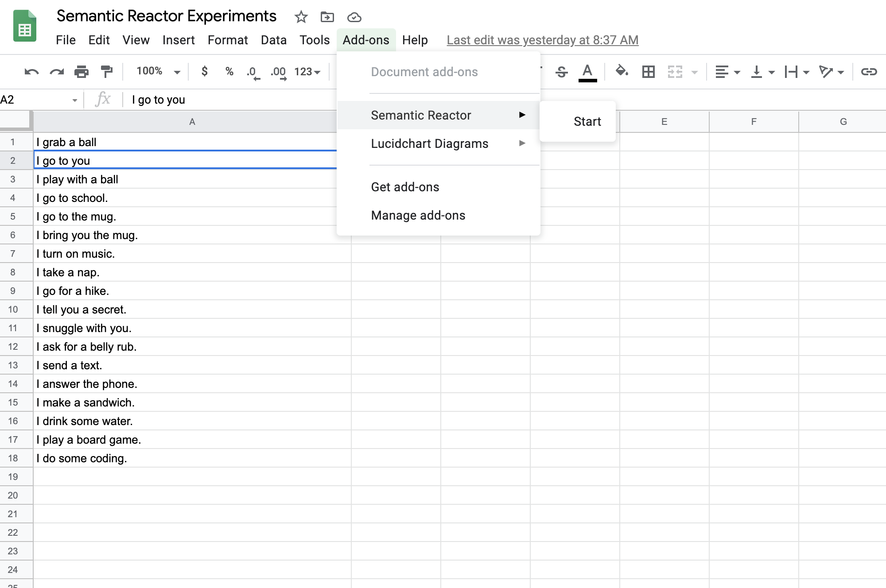The image size is (886, 588).
Task: Open the 123 number format dropdown
Action: (x=307, y=71)
